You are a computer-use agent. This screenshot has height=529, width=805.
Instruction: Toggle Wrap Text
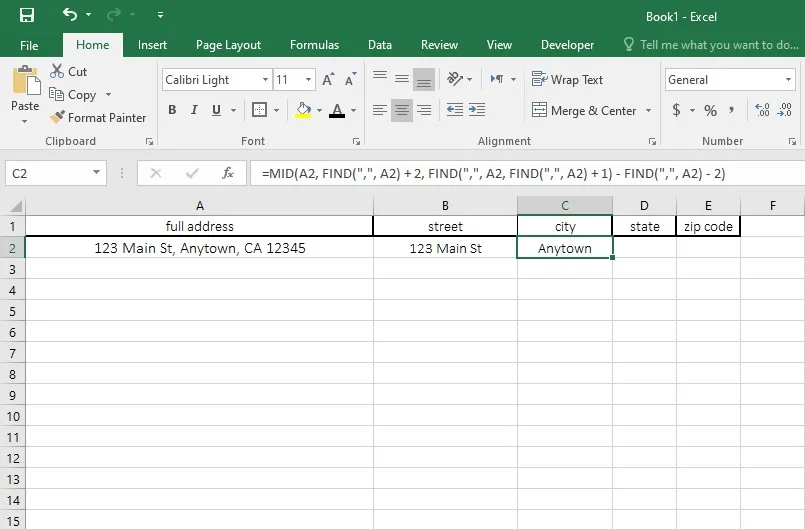[x=567, y=80]
